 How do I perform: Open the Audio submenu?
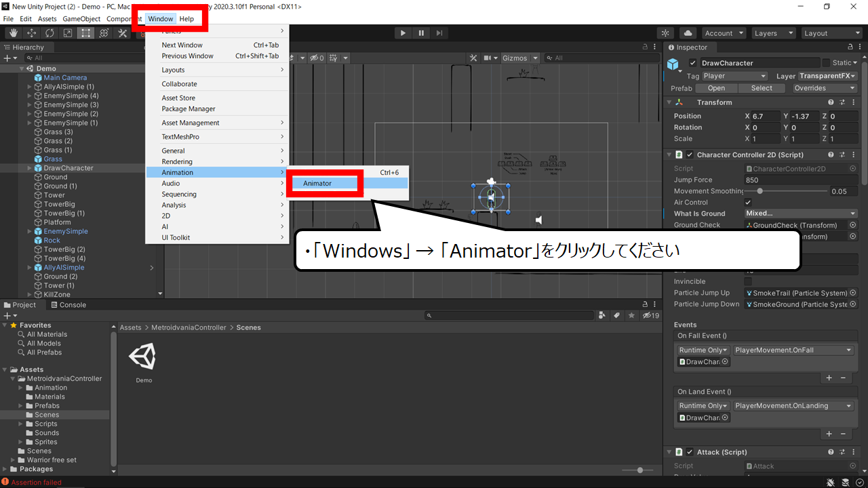pyautogui.click(x=217, y=183)
